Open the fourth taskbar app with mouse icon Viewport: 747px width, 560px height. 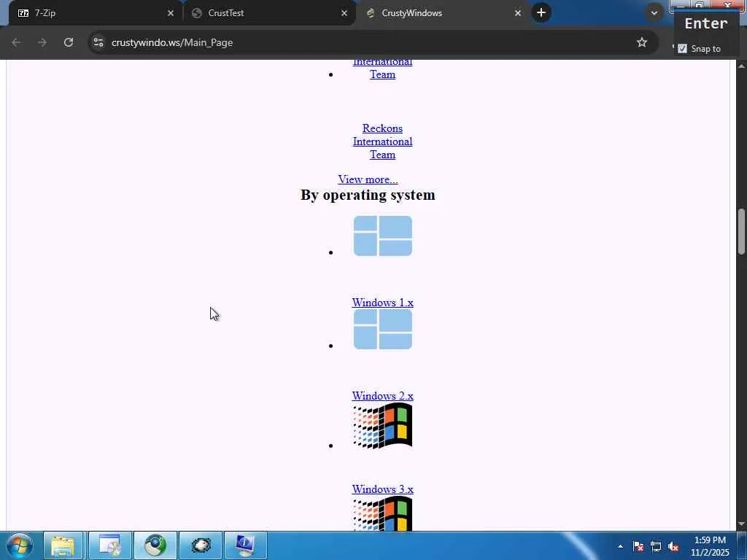(x=201, y=545)
